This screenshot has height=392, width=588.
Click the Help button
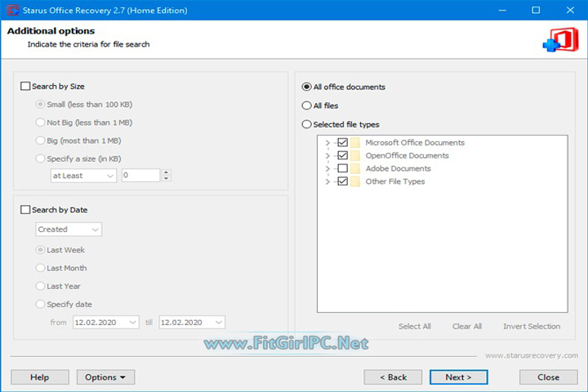tap(40, 377)
